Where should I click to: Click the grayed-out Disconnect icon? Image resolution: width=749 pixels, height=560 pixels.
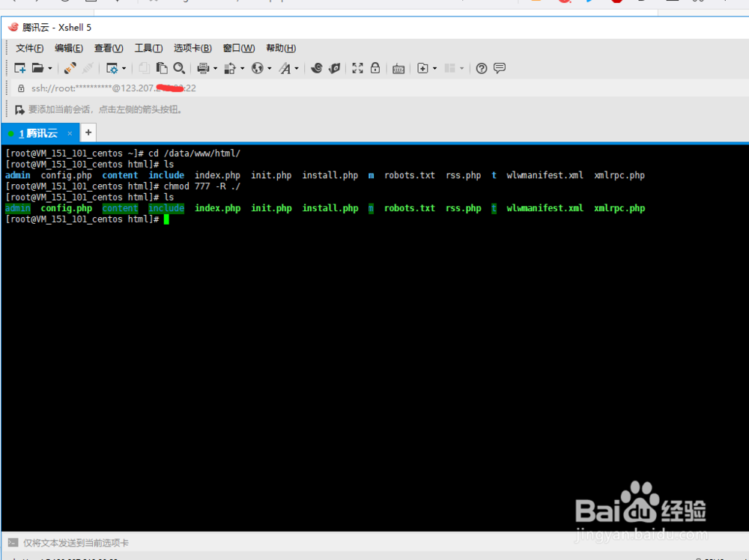(x=88, y=68)
